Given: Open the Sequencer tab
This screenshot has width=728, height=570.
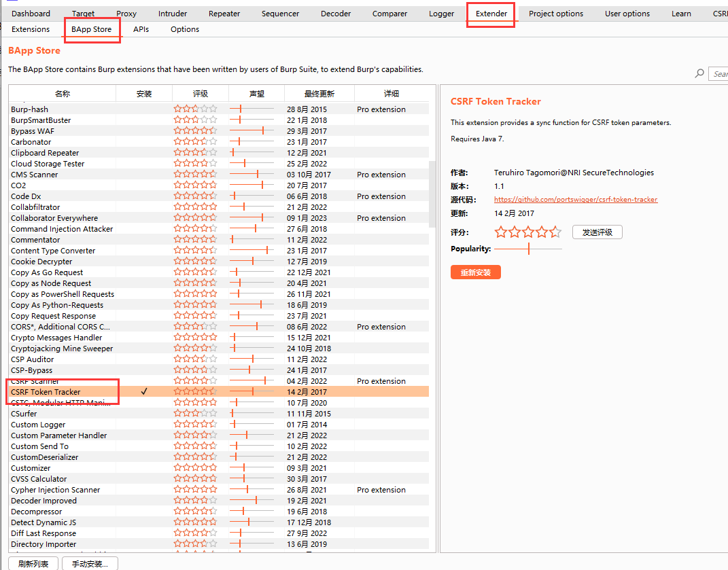Looking at the screenshot, I should coord(281,14).
